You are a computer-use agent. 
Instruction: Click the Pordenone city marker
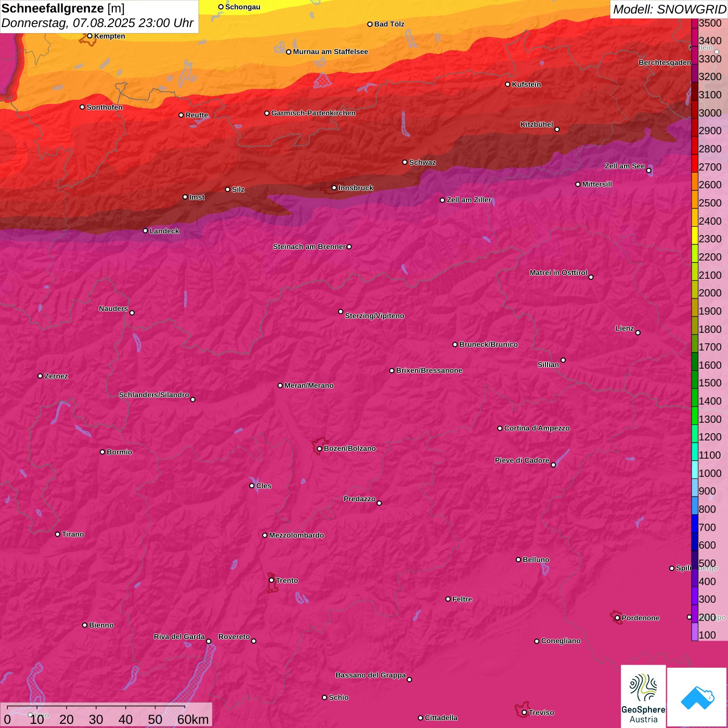(618, 618)
